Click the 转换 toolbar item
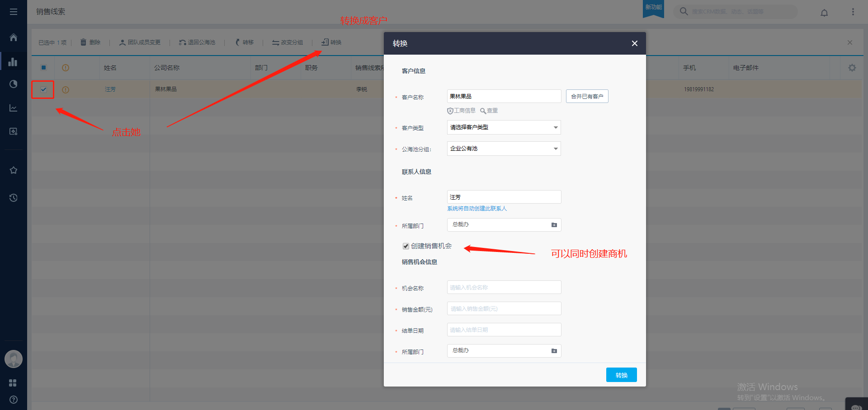The image size is (868, 410). pyautogui.click(x=331, y=42)
